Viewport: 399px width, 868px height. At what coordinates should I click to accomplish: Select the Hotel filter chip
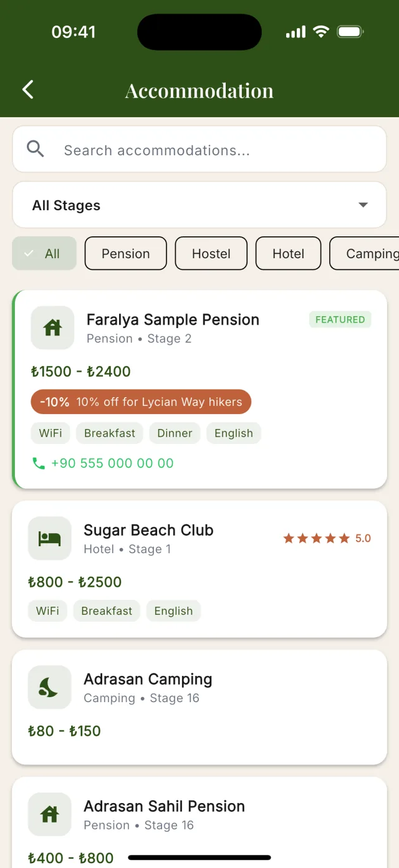(x=288, y=253)
